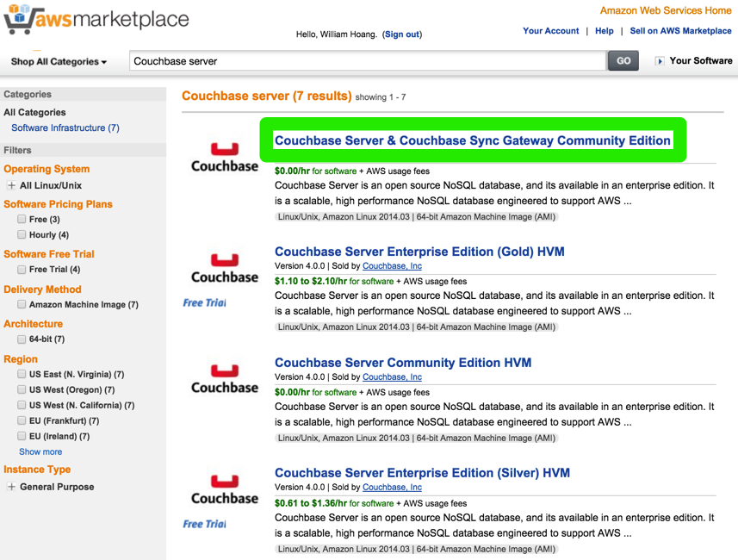Image resolution: width=738 pixels, height=560 pixels.
Task: Click the Region filter heading
Action: coord(21,359)
